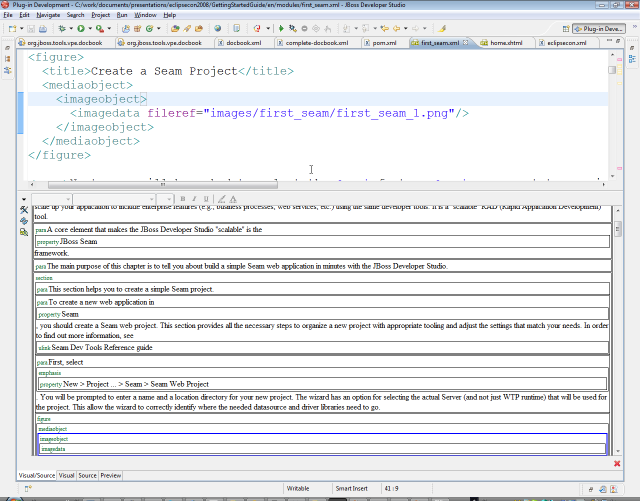640x501 pixels.
Task: Click the visual pane vertical scrollbar thumb
Action: 618,229
